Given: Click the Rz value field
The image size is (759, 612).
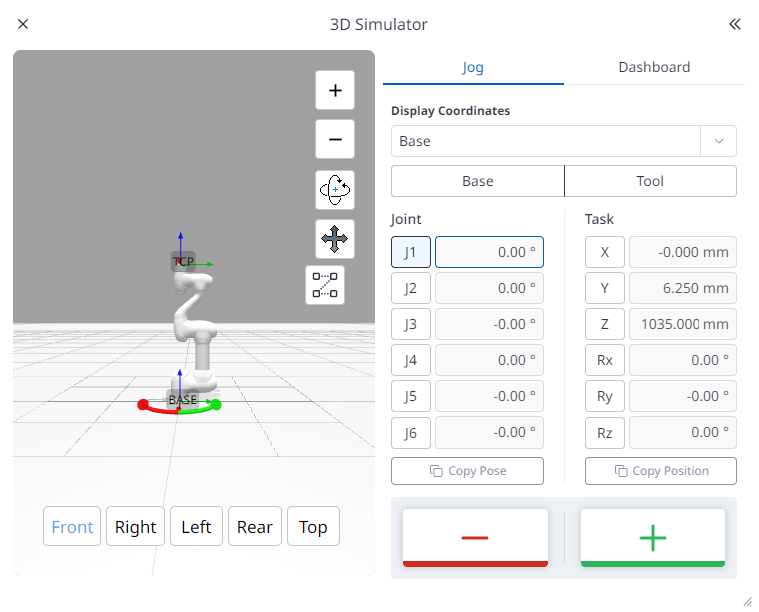Looking at the screenshot, I should point(683,432).
